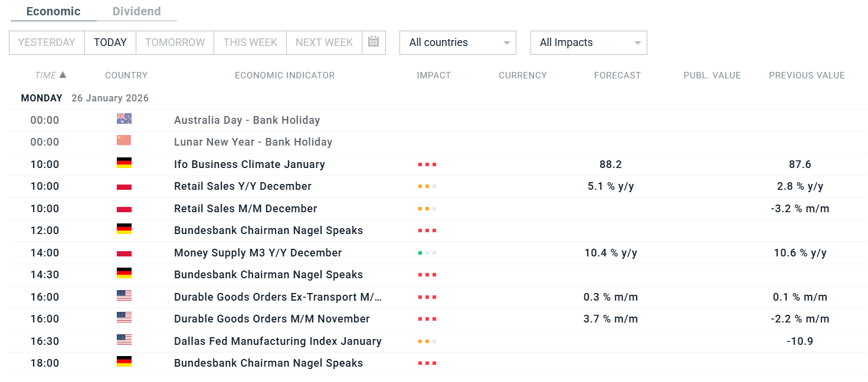
Task: Open Retail Sales M/M December event
Action: tap(245, 209)
